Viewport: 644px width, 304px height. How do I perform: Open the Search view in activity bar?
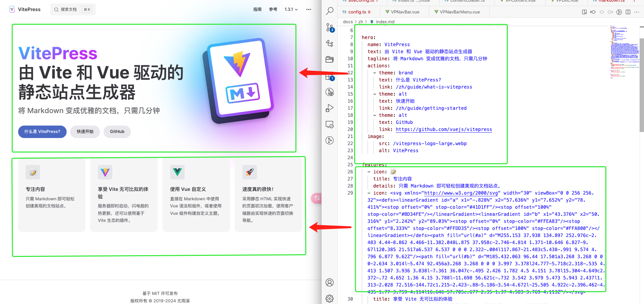[330, 11]
